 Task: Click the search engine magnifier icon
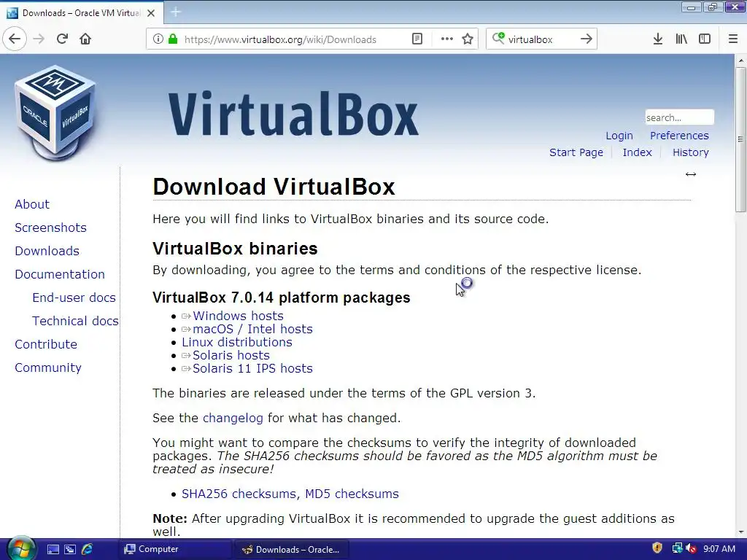point(498,39)
